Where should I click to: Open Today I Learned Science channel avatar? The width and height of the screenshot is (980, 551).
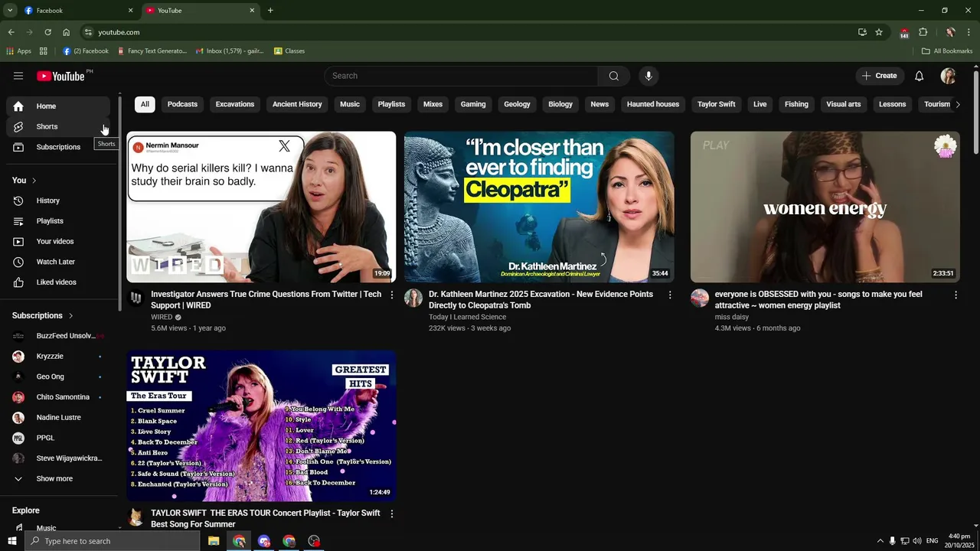tap(413, 298)
